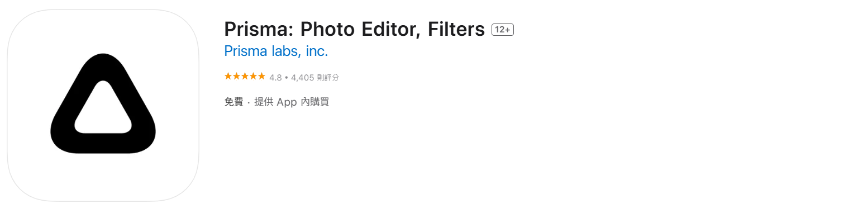This screenshot has width=868, height=213.
Task: Click the black triangle Prisma logo outline
Action: coord(103,103)
